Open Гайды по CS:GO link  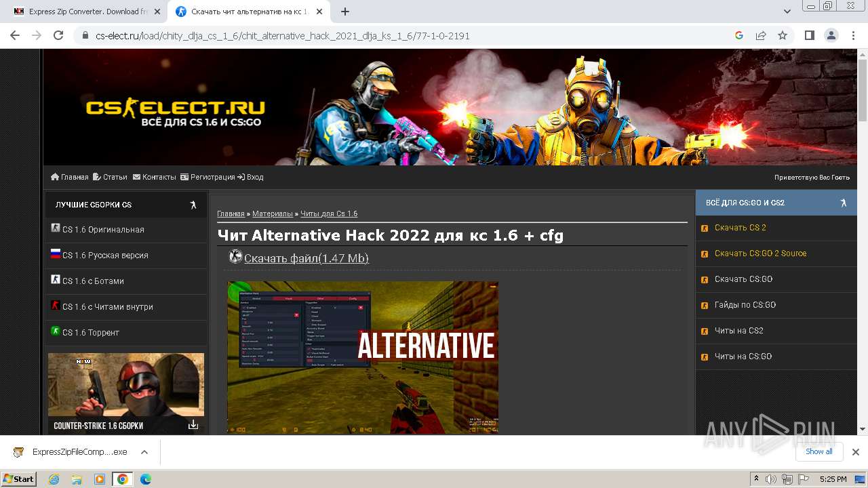click(745, 305)
